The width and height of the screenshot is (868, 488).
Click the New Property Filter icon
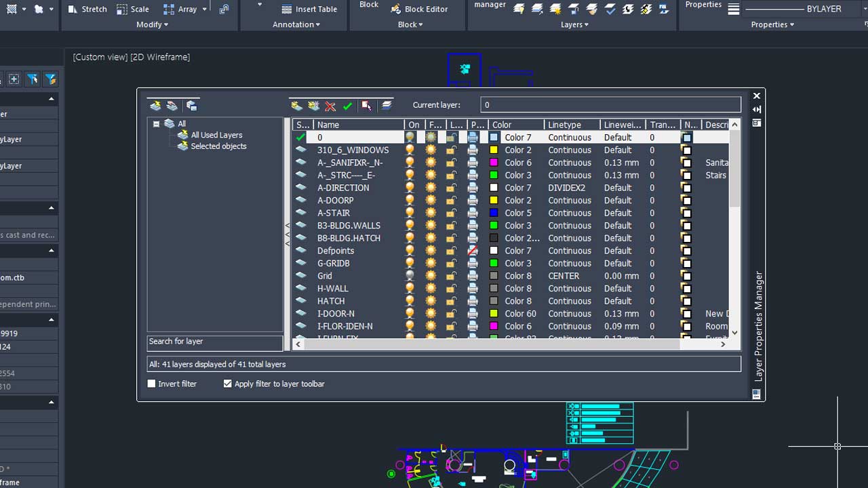click(x=155, y=106)
